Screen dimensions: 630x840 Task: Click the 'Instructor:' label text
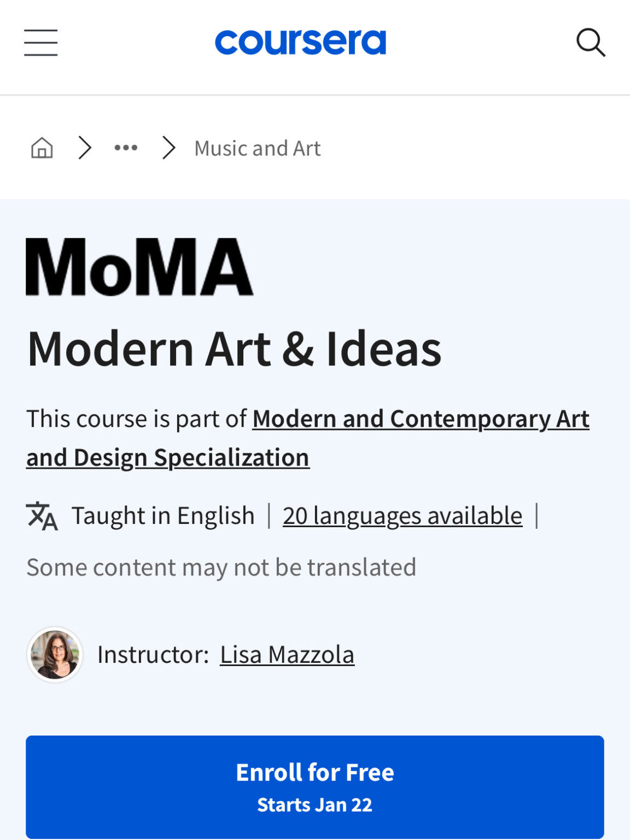pyautogui.click(x=153, y=655)
